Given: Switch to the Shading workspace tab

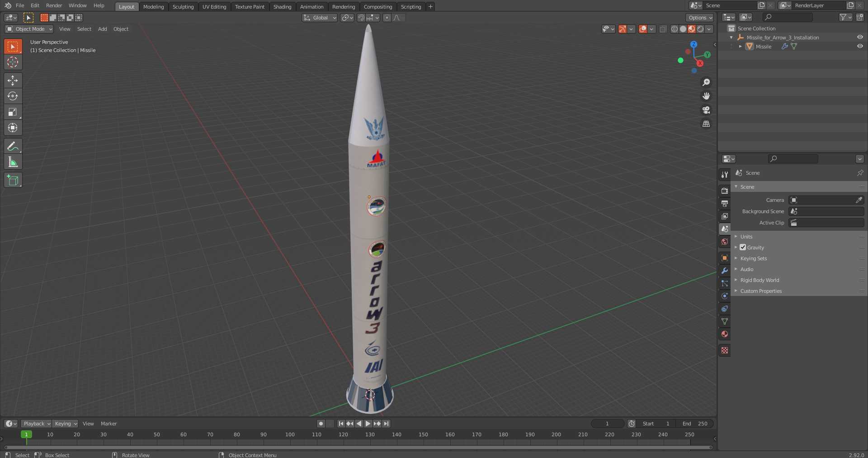Looking at the screenshot, I should [282, 7].
